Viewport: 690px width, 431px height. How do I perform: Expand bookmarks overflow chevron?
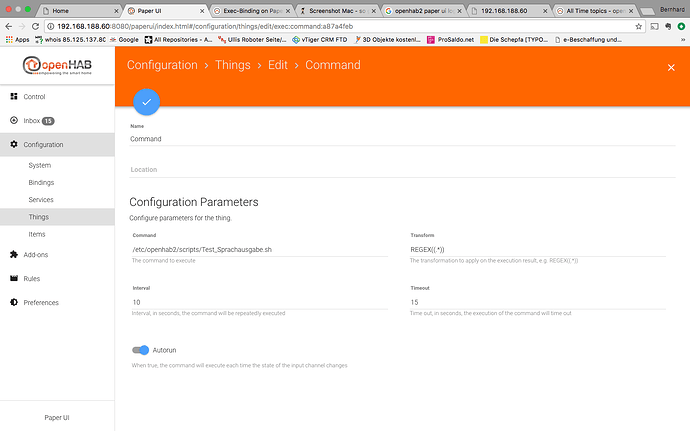pos(683,40)
